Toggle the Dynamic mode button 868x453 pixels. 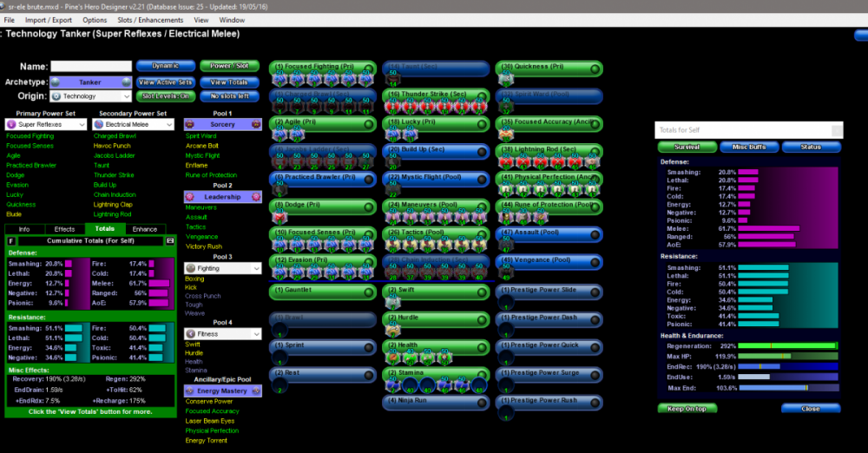click(x=165, y=66)
